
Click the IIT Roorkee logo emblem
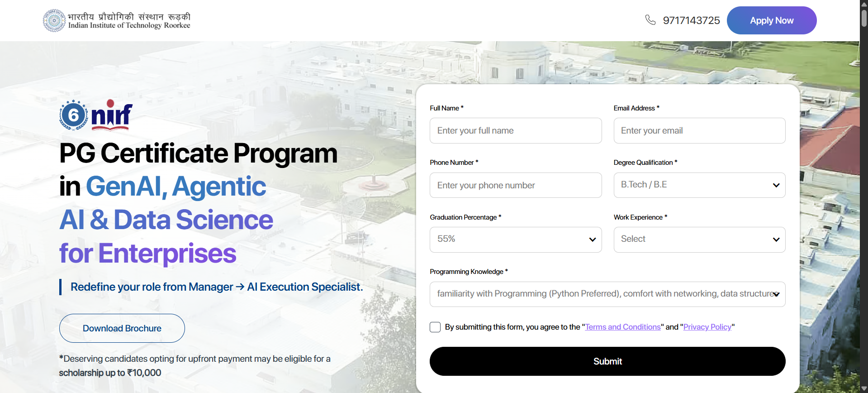tap(54, 20)
